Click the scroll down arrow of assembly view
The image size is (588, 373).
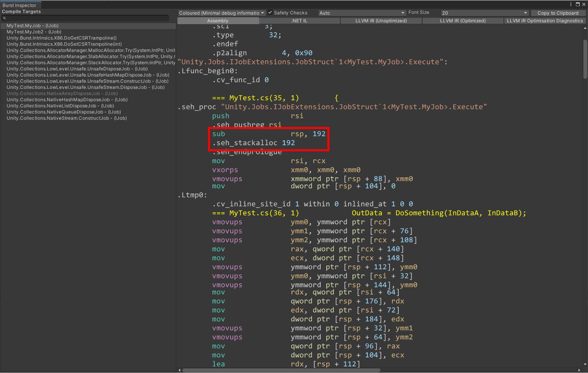pyautogui.click(x=585, y=364)
